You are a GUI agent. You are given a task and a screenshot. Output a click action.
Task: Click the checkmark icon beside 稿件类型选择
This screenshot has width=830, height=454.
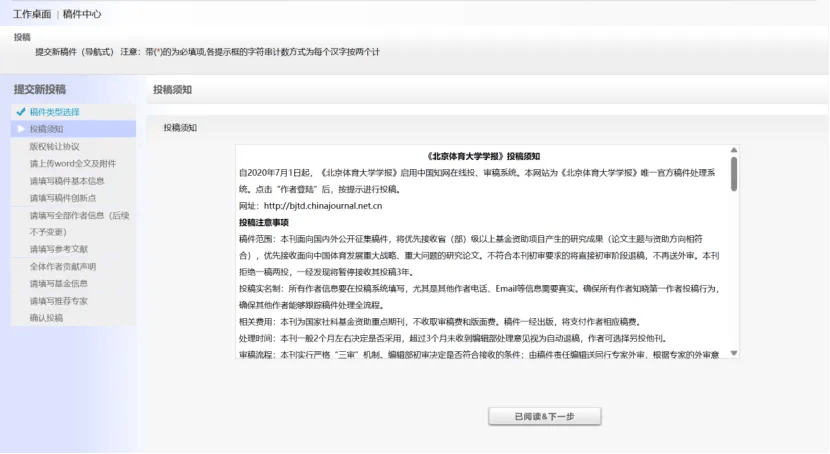click(x=20, y=112)
